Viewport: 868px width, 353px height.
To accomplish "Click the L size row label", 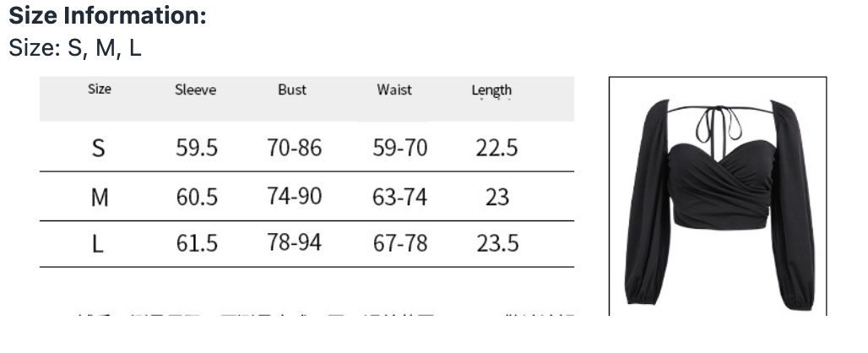I will point(97,243).
